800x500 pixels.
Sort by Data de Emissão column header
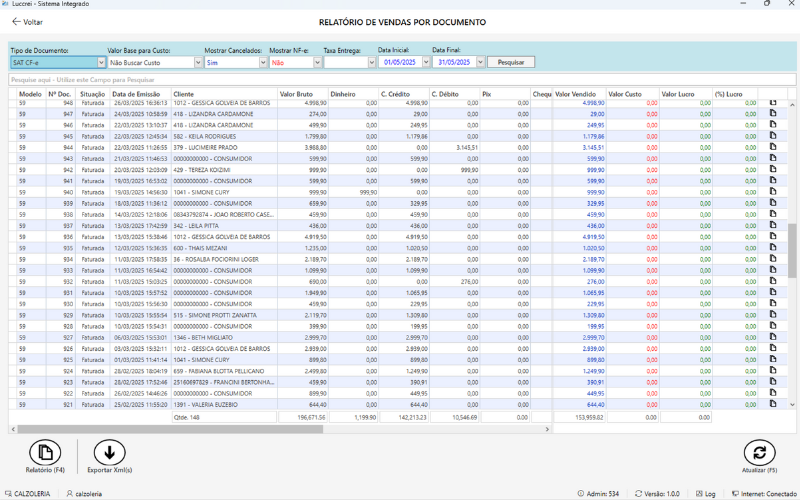pos(140,94)
